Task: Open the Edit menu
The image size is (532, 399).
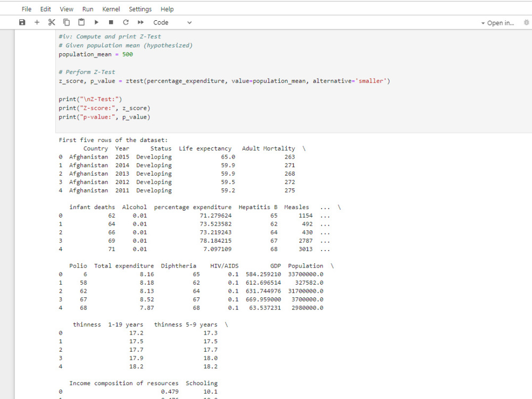Action: (x=45, y=9)
